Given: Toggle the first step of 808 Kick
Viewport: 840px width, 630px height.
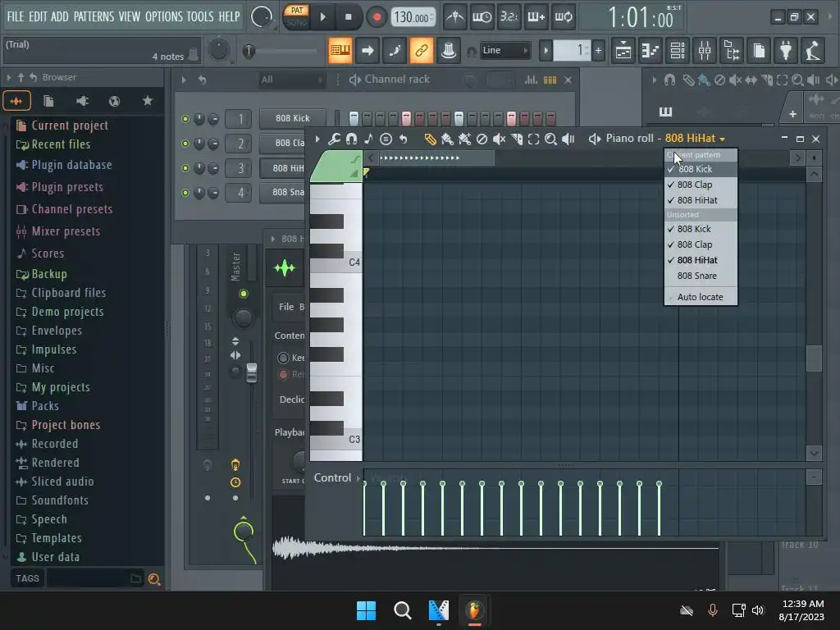Looking at the screenshot, I should coord(354,118).
